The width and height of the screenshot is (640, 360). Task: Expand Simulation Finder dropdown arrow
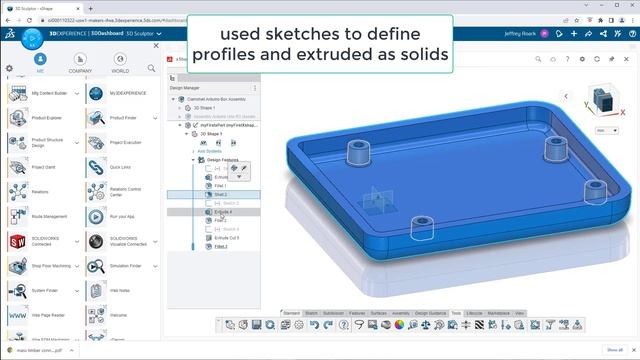pyautogui.click(x=155, y=266)
